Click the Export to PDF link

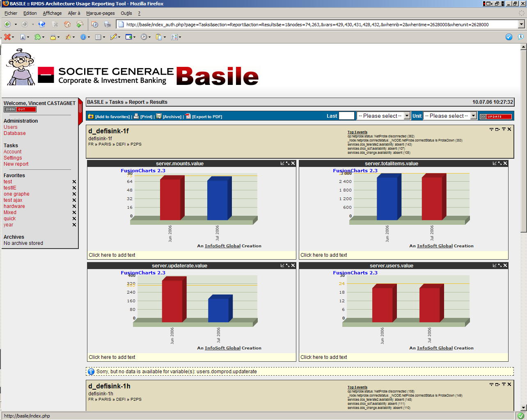[x=207, y=117]
